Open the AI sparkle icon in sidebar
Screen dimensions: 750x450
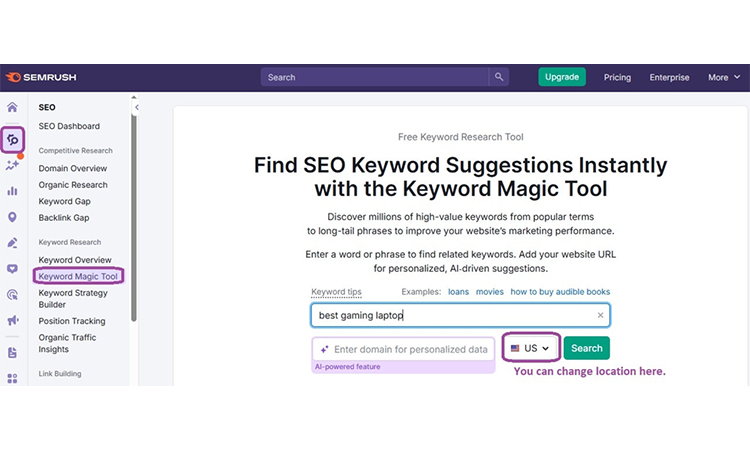[12, 165]
